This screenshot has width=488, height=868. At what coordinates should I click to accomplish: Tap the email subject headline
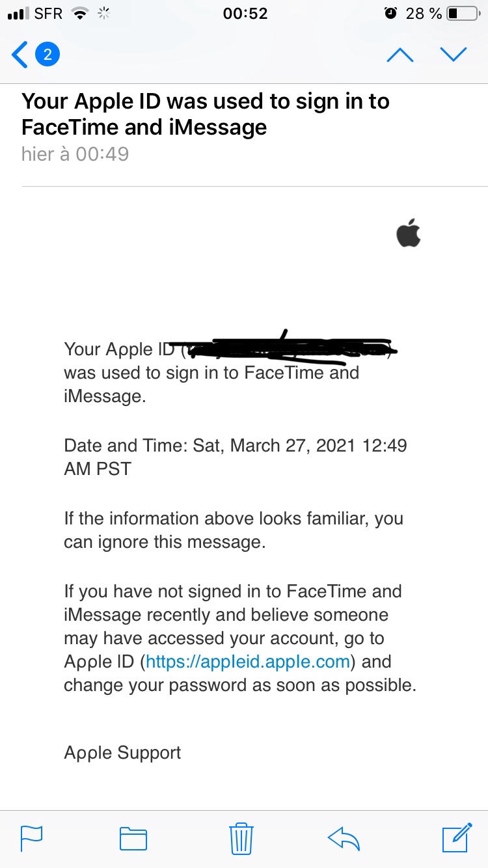coord(206,114)
